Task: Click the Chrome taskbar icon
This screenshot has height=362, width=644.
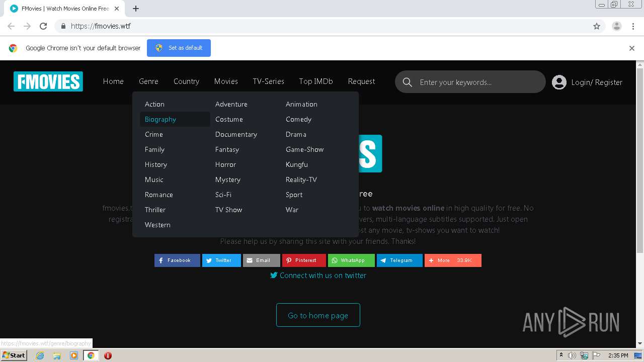Action: coord(91,355)
